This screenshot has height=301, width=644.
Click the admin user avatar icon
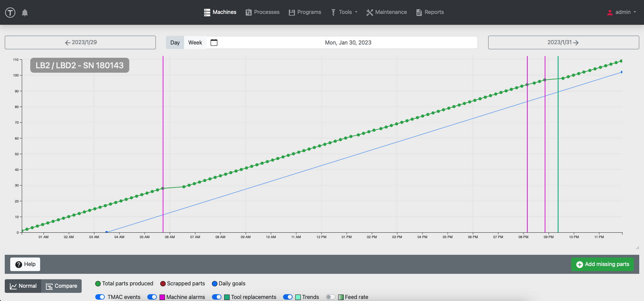coord(610,13)
